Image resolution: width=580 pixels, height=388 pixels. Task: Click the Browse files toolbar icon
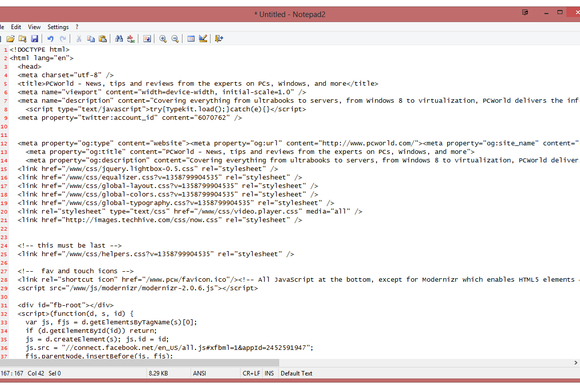(x=22, y=38)
